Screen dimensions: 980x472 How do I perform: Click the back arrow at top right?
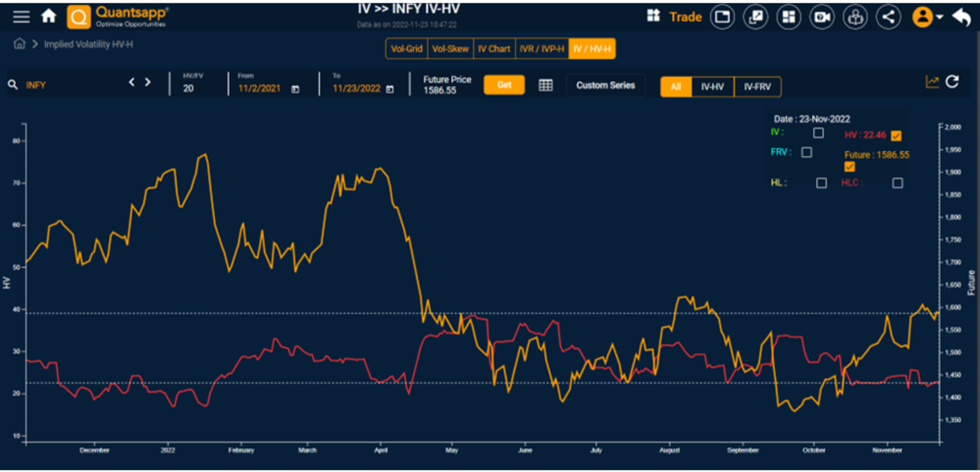coord(962,17)
